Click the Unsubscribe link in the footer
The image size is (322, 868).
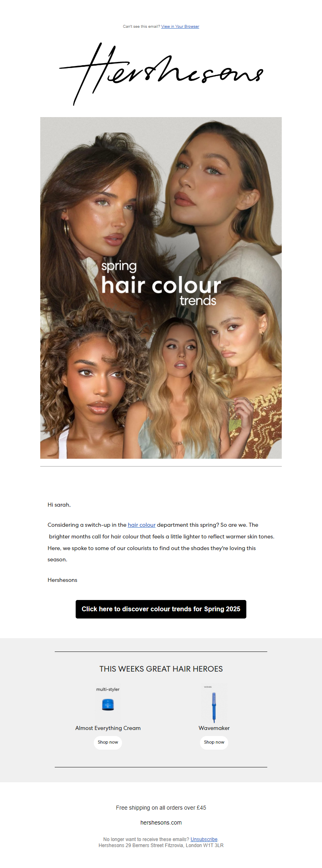204,839
